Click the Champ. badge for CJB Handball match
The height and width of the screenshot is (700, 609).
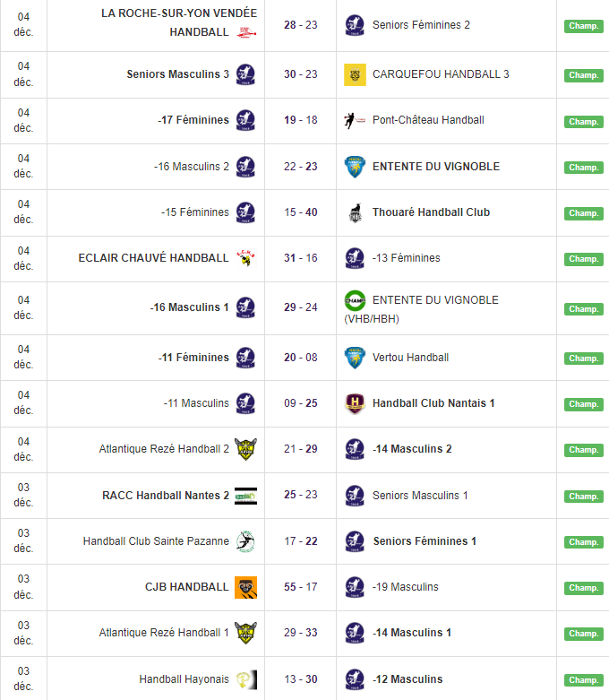click(583, 588)
